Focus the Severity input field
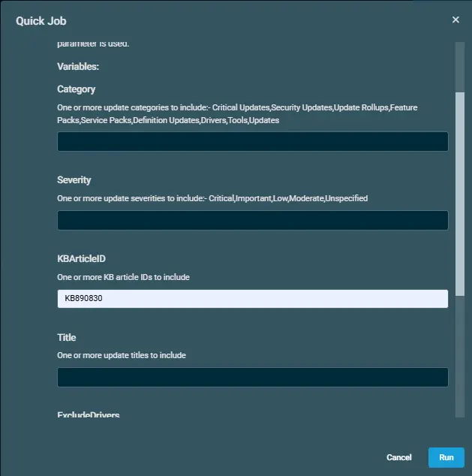 coord(253,220)
